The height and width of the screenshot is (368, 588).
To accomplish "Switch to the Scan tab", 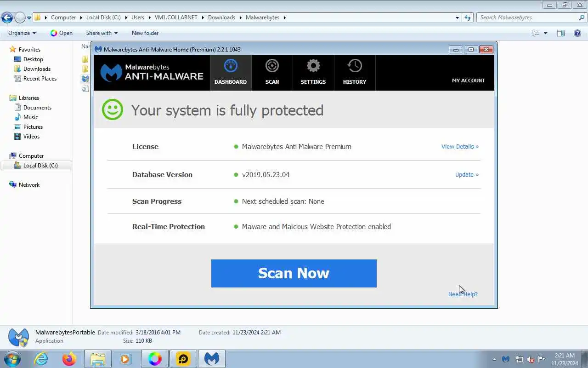I will (x=272, y=73).
